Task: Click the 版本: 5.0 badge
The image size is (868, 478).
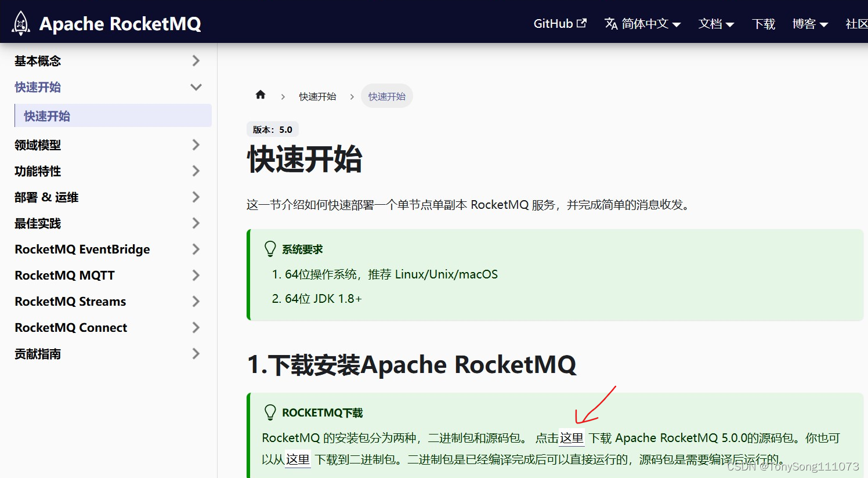Action: (x=273, y=129)
